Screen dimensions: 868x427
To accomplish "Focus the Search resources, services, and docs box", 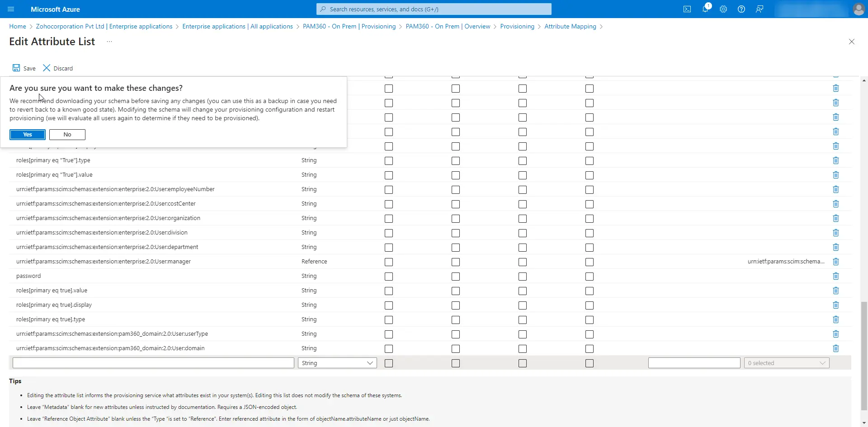I will [434, 9].
